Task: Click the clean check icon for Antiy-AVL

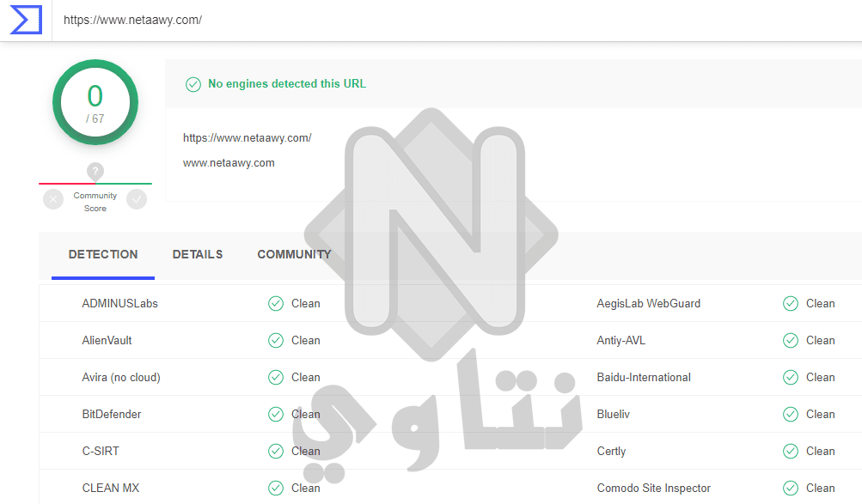Action: pos(791,340)
